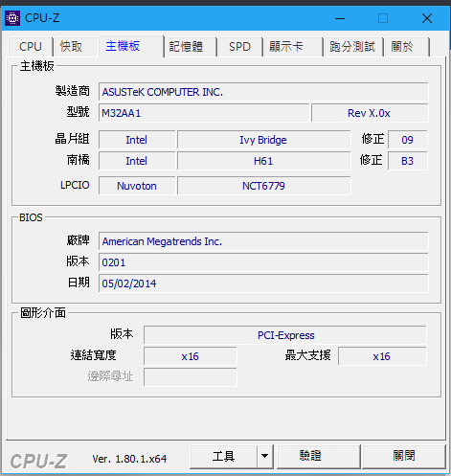The height and width of the screenshot is (476, 451).
Task: Click the CPU-Z app icon in title bar
Action: pyautogui.click(x=12, y=18)
